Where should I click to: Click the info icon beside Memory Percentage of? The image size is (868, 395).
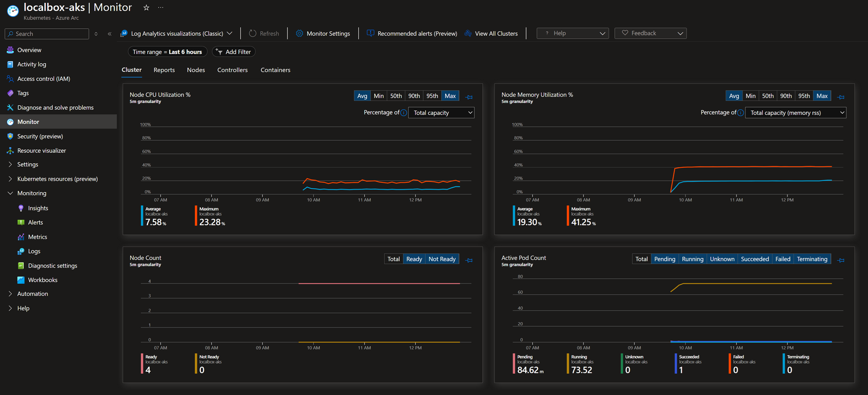740,113
